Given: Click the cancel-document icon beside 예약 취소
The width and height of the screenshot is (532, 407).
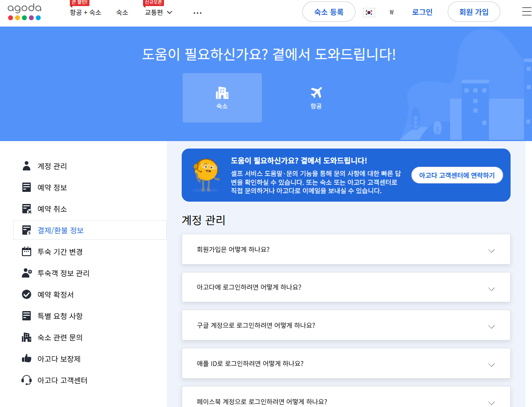Looking at the screenshot, I should [x=27, y=209].
